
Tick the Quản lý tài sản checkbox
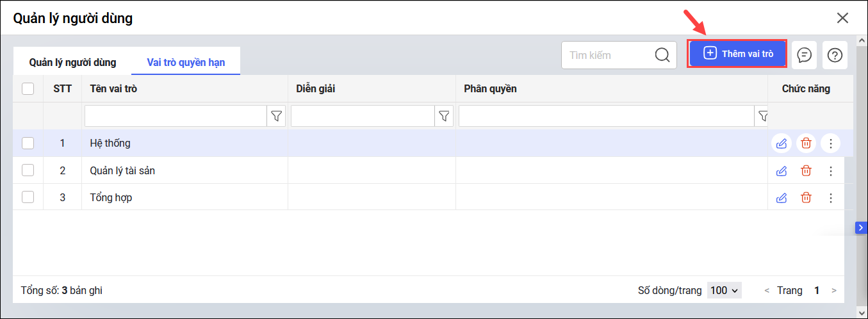(28, 170)
